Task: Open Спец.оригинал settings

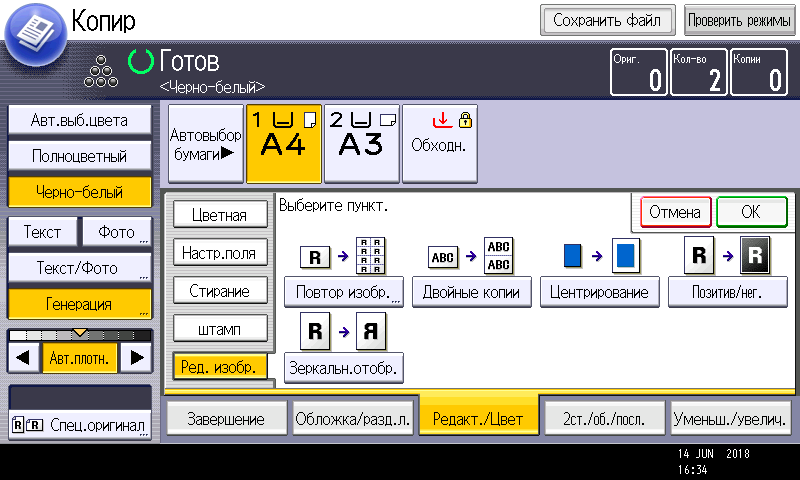Action: tap(80, 424)
